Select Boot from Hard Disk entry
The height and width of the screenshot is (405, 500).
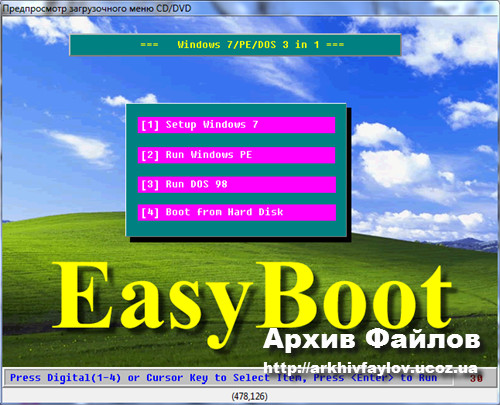click(x=237, y=212)
